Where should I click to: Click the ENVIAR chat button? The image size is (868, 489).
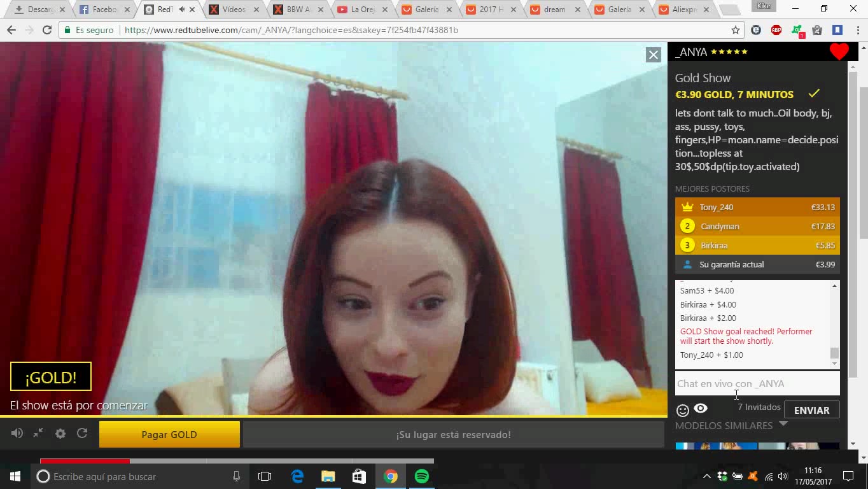pyautogui.click(x=811, y=410)
